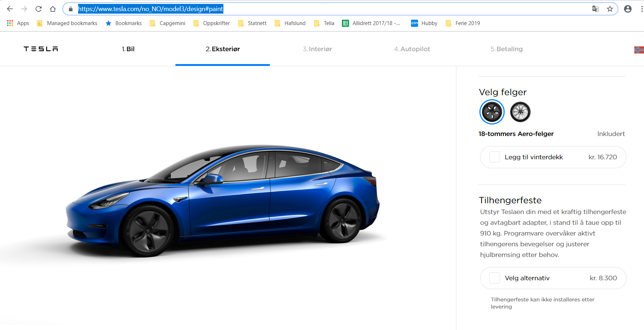The height and width of the screenshot is (330, 644).
Task: Click the blue Model 3 car image
Action: [x=223, y=200]
